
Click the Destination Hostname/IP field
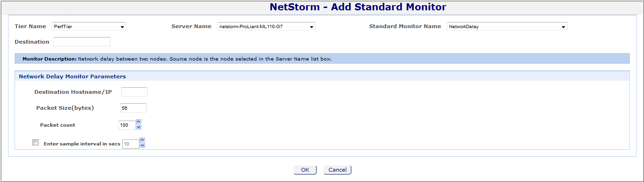[x=134, y=92]
